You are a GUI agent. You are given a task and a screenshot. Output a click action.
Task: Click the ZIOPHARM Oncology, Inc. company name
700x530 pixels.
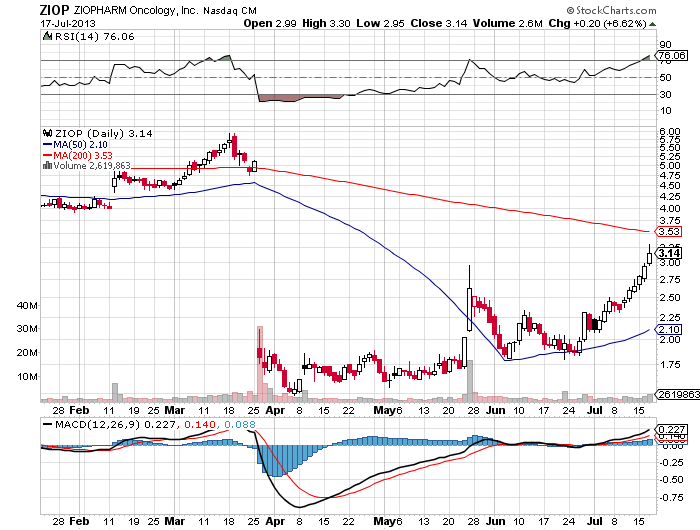point(135,10)
